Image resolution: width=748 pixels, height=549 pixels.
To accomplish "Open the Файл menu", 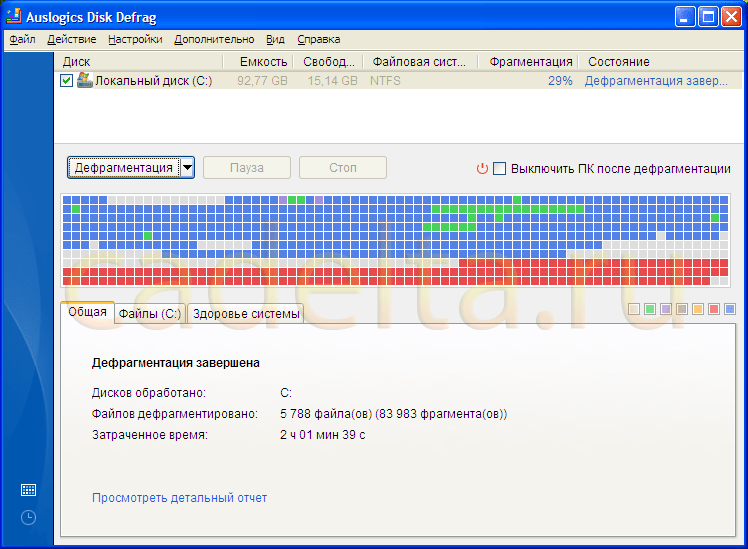I will (x=22, y=40).
